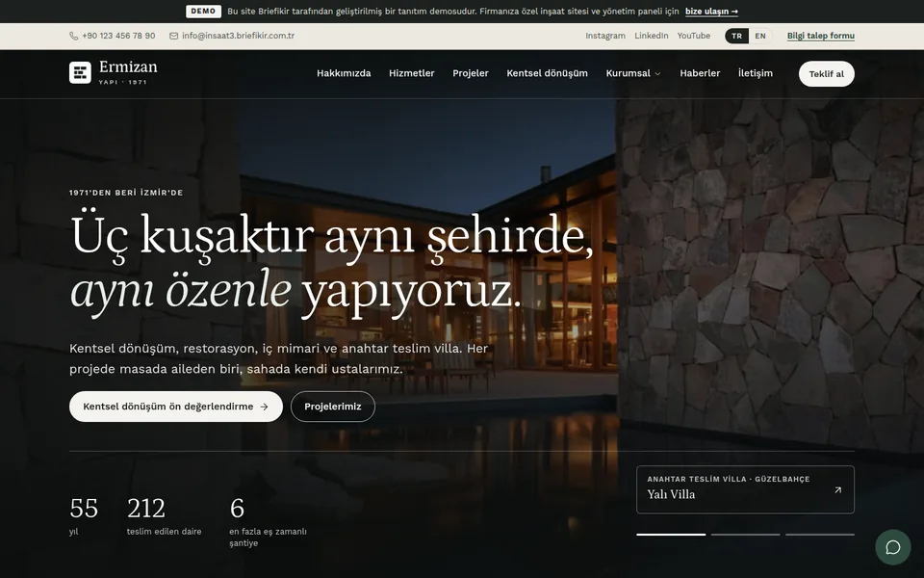Open the Yalı Villa project card

745,489
